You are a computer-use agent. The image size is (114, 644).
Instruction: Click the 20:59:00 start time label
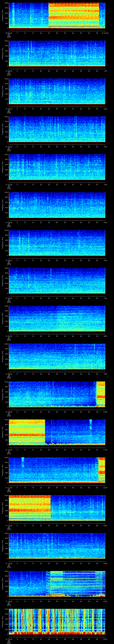(9, 33)
